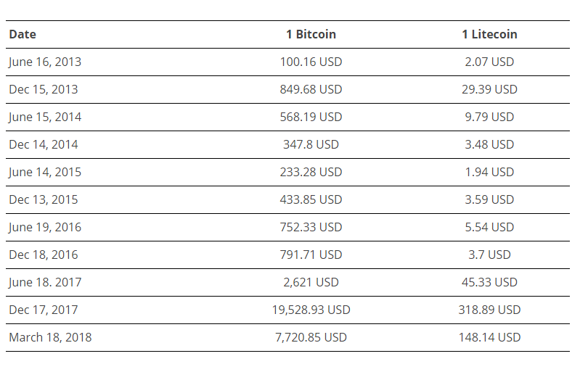Click the 752.33 USD Bitcoin price

[x=311, y=227]
